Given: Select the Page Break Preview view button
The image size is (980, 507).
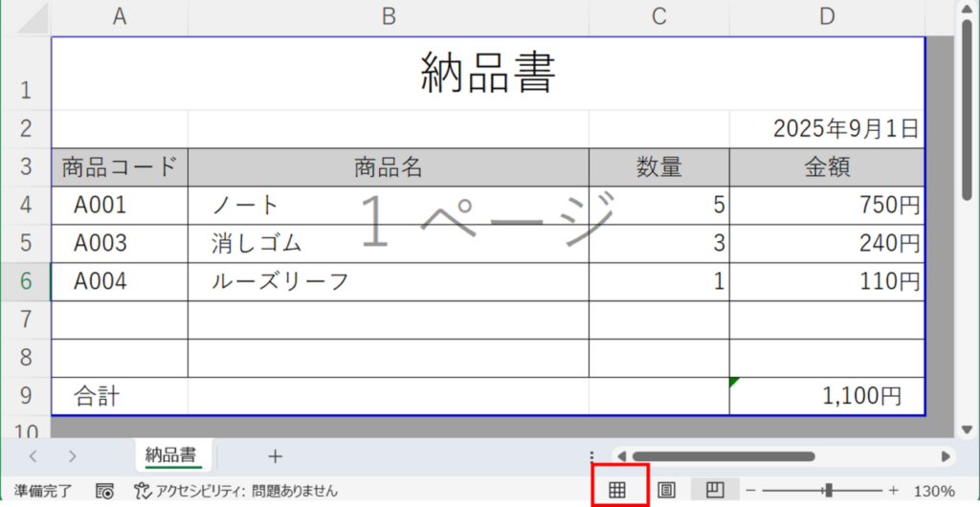Looking at the screenshot, I should (714, 490).
